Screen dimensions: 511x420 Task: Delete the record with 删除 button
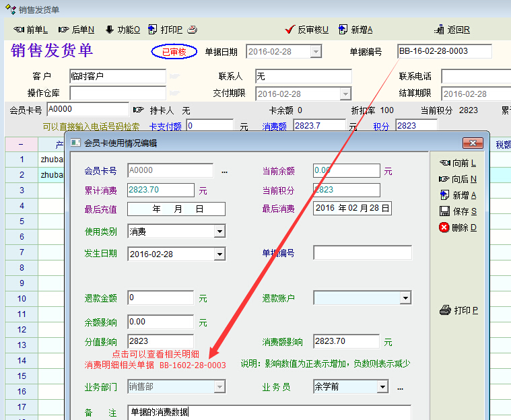[x=458, y=228]
